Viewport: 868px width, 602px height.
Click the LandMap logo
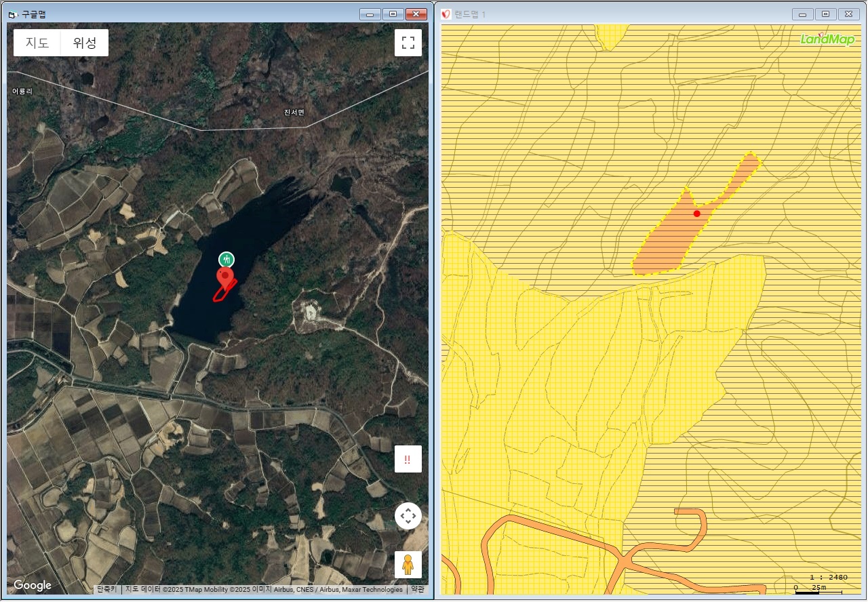(827, 39)
